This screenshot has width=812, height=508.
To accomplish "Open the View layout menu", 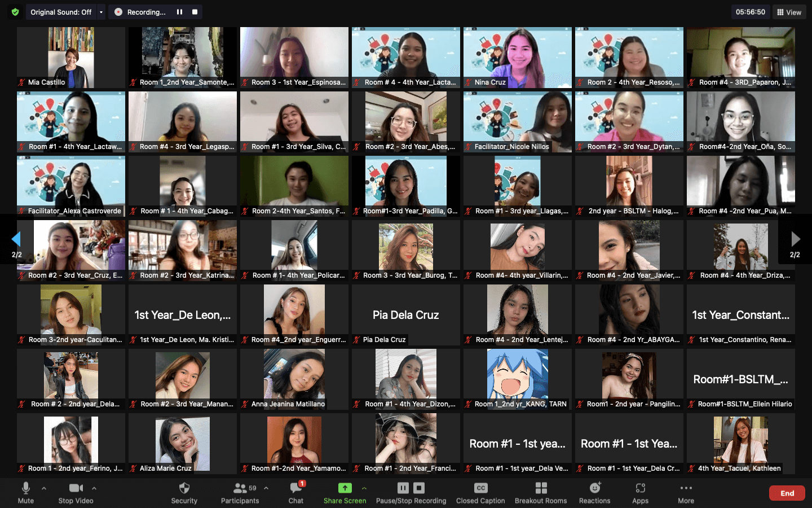I will tap(789, 12).
